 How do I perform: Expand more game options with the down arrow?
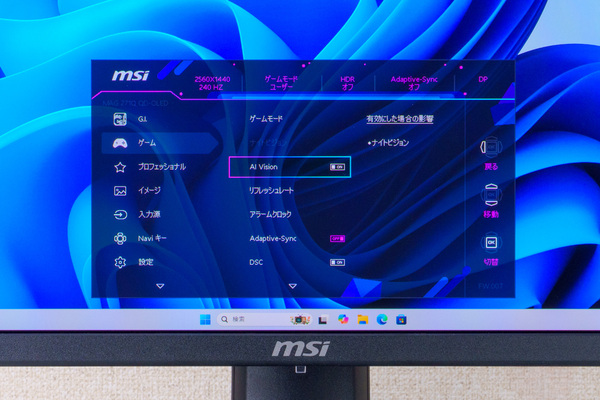(293, 286)
